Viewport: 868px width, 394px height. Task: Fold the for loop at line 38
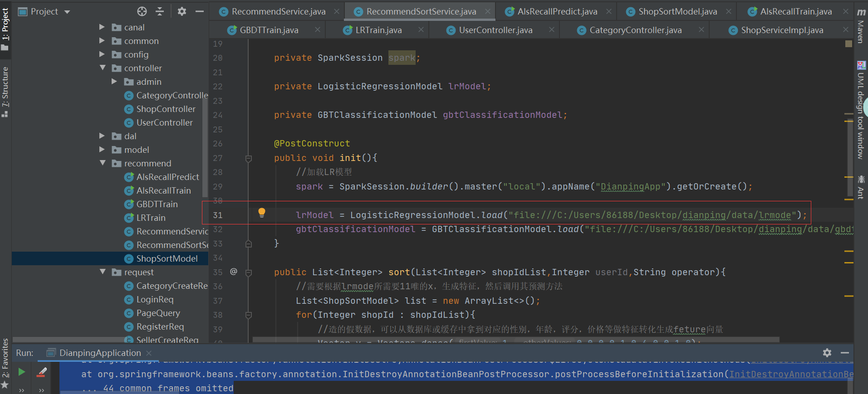249,315
